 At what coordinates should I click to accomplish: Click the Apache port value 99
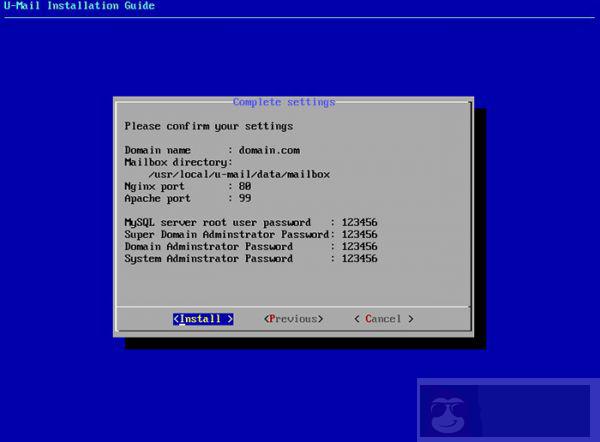245,198
